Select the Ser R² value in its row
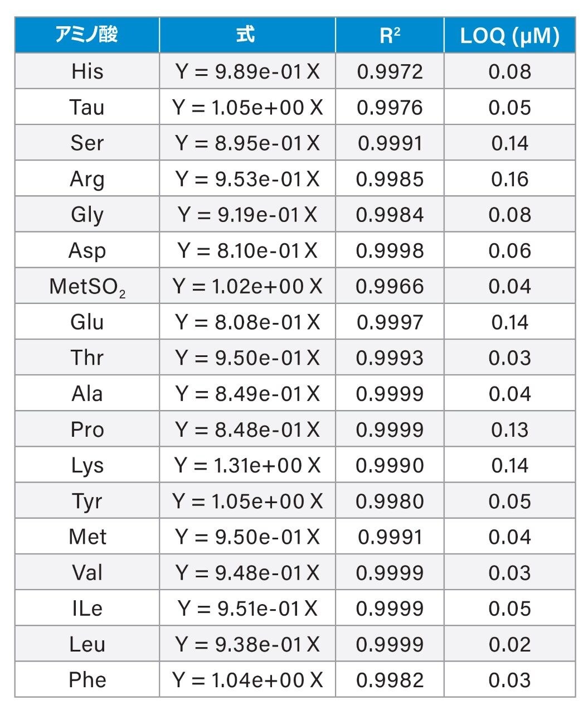588x714 pixels. (390, 143)
